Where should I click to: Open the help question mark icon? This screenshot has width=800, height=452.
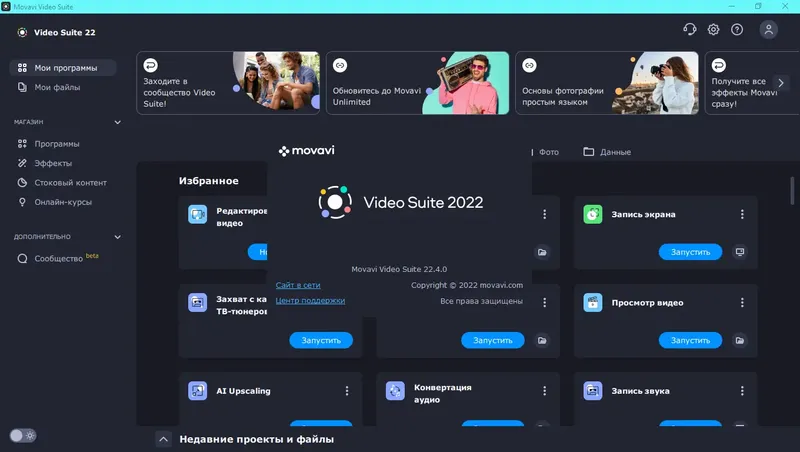(x=737, y=30)
